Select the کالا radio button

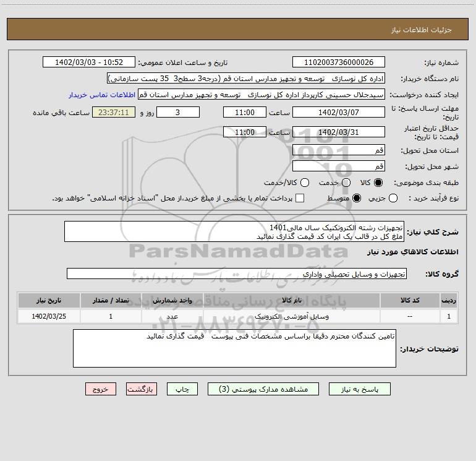(x=378, y=183)
